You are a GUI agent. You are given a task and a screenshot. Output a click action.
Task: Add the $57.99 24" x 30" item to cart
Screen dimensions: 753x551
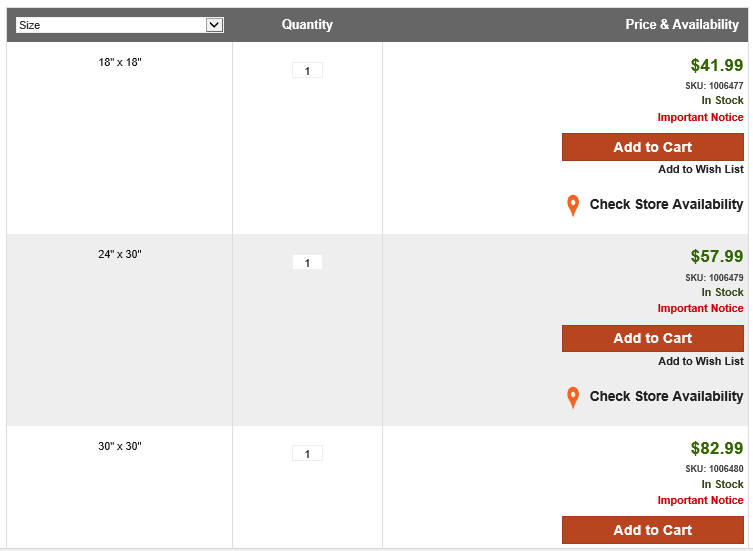click(x=653, y=338)
